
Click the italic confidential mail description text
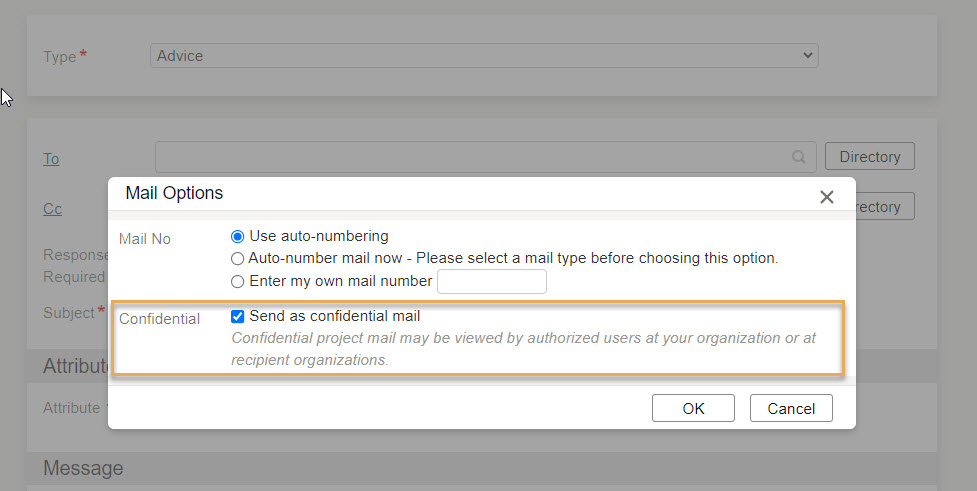coord(523,349)
